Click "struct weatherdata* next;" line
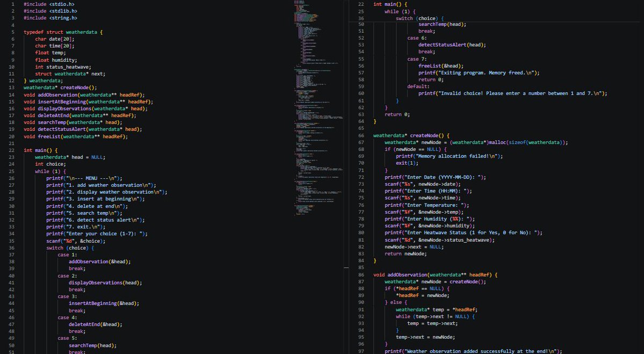Screen dimensions: 644x354 pos(70,74)
